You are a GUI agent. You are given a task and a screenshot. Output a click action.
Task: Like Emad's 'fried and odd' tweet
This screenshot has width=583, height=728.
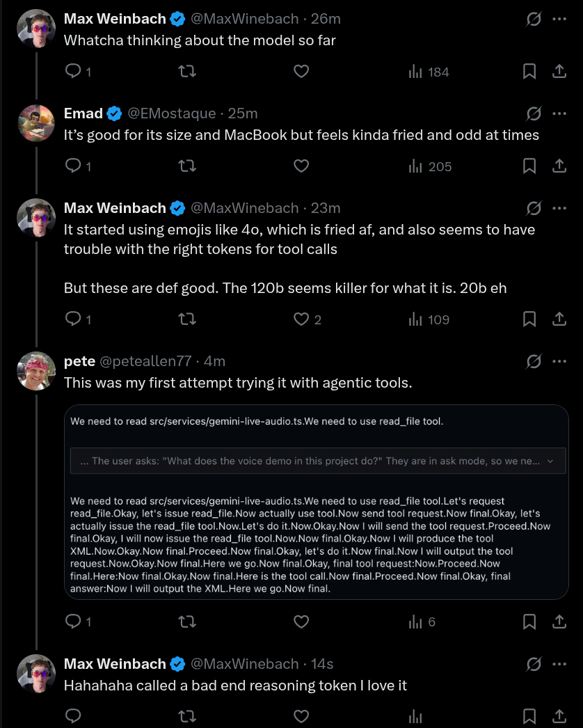pyautogui.click(x=301, y=166)
